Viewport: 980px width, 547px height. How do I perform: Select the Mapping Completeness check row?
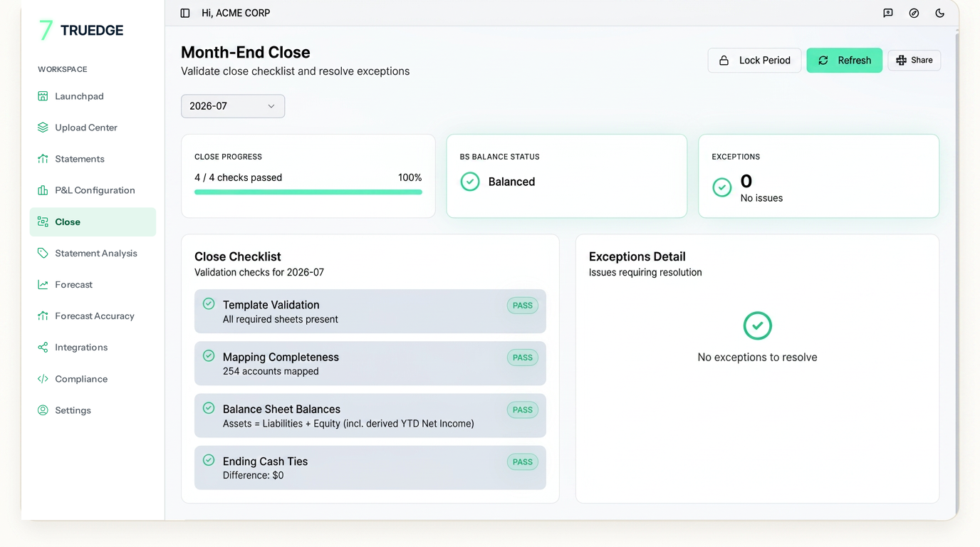[x=370, y=363]
